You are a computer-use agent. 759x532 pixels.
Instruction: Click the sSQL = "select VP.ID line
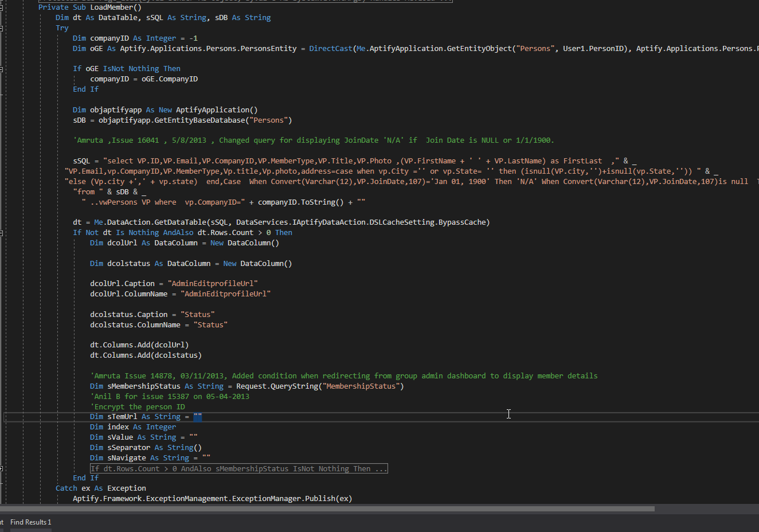354,161
